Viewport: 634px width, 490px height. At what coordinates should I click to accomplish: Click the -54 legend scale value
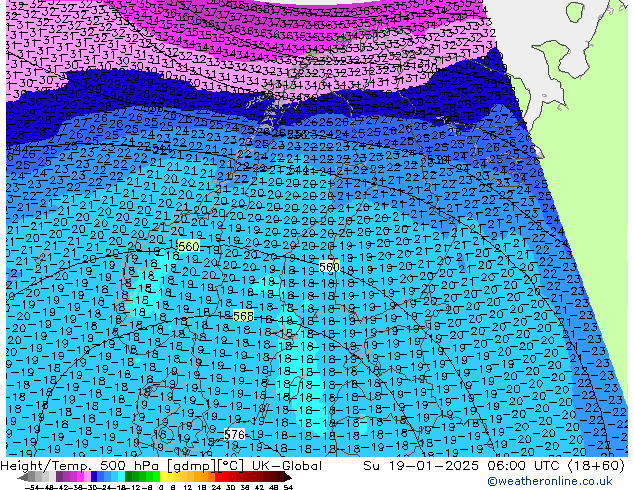(x=33, y=487)
